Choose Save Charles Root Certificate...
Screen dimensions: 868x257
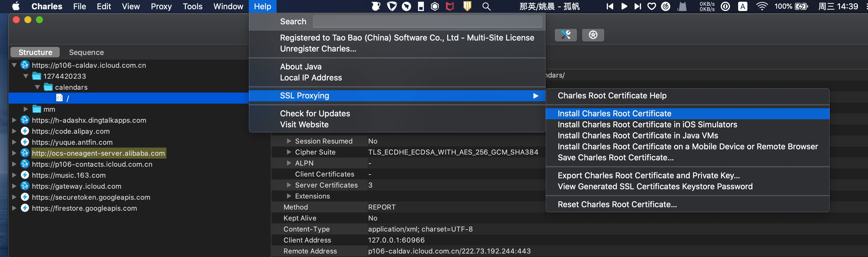pos(687,157)
